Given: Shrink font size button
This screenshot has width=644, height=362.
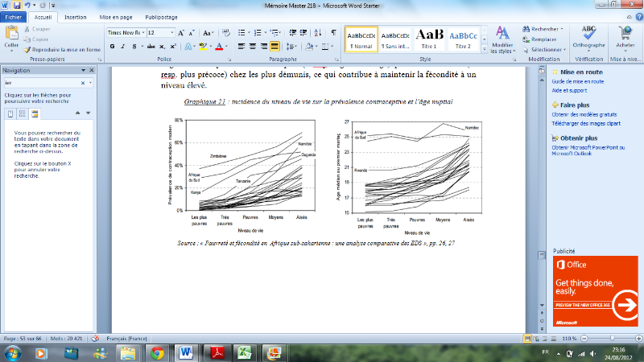Looking at the screenshot, I should click(x=192, y=33).
